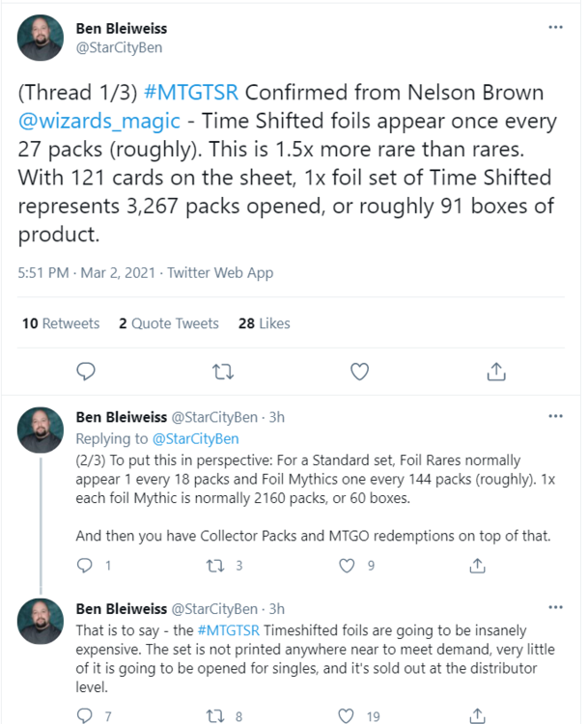Reply to the (2/3) tweet

86,566
